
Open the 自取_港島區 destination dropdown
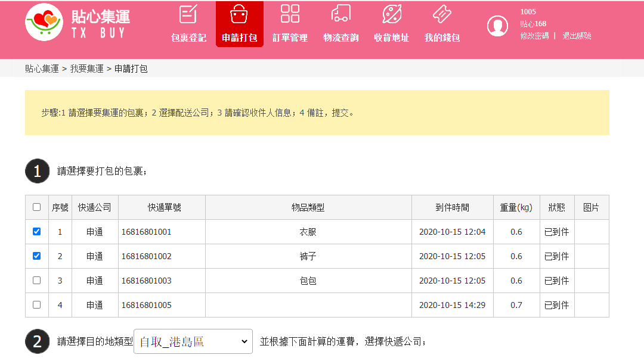193,341
